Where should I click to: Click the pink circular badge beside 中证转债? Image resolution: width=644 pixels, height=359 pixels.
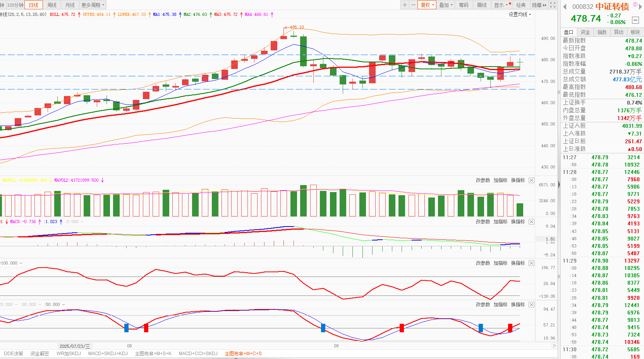pyautogui.click(x=635, y=5)
